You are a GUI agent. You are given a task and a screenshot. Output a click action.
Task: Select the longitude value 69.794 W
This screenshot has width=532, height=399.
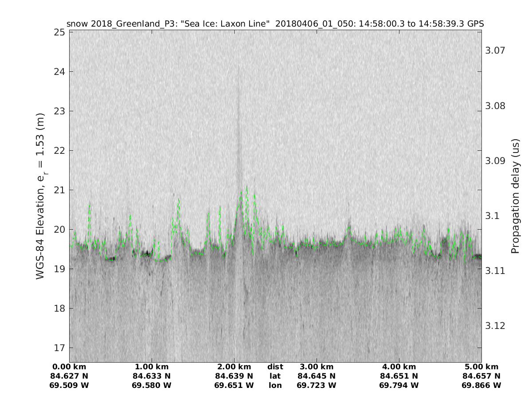pyautogui.click(x=399, y=386)
